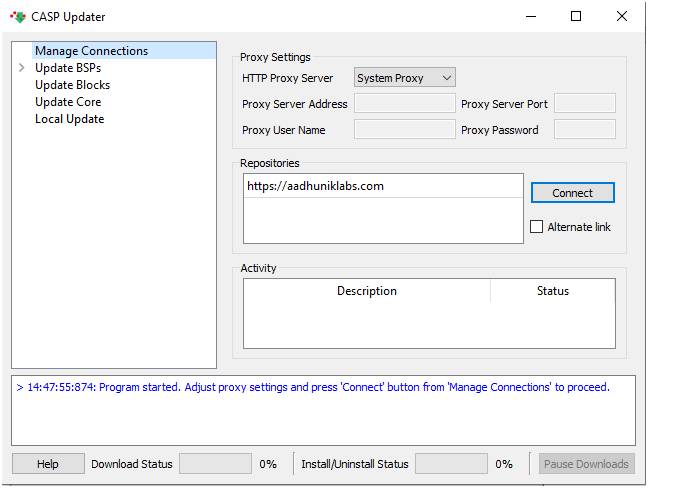Click the Help button
Viewport: 673px width, 488px height.
(48, 464)
